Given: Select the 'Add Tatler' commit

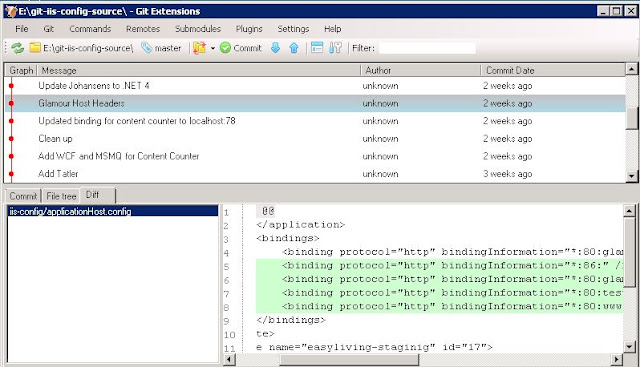Looking at the screenshot, I should [x=315, y=173].
